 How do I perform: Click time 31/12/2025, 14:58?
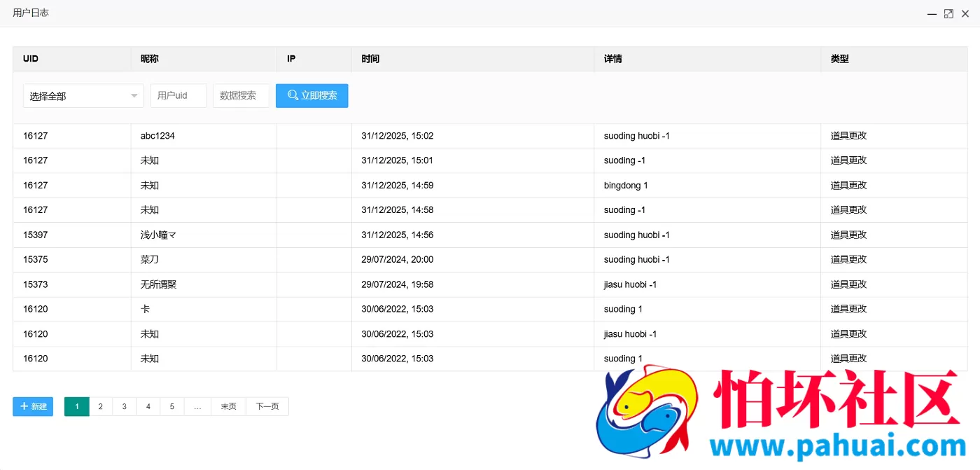click(x=398, y=210)
